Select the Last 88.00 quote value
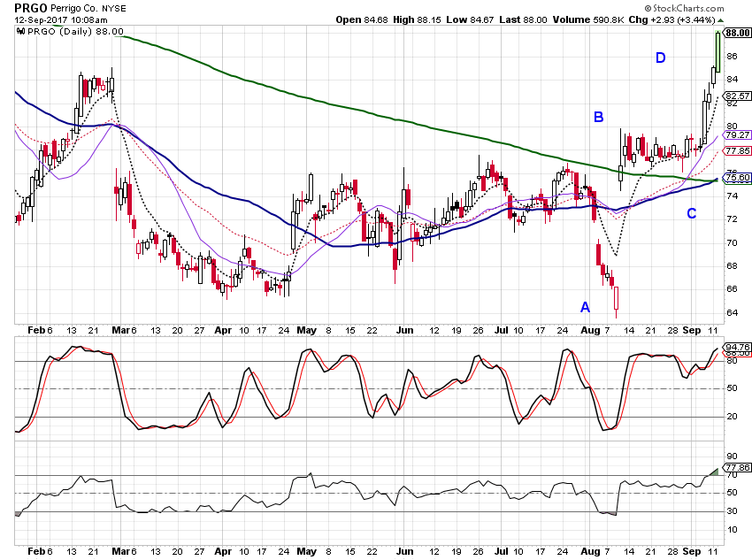Screen dimensions: 752x560 [523, 19]
